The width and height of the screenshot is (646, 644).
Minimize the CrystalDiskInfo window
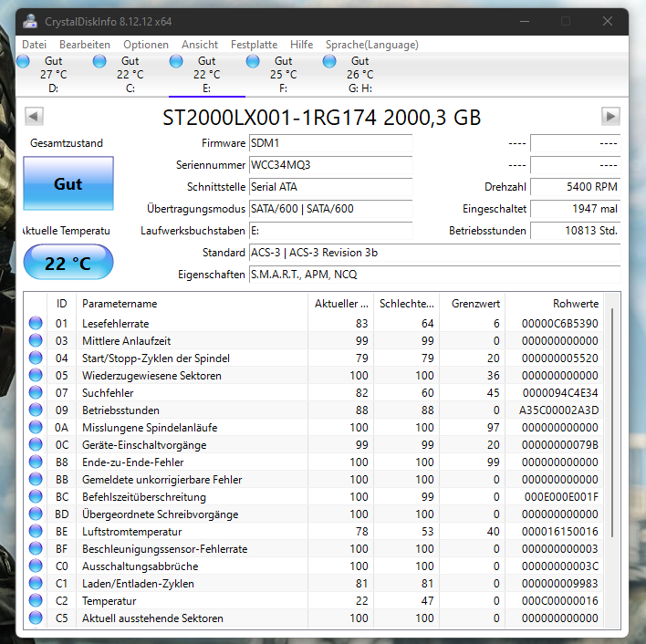[x=524, y=21]
